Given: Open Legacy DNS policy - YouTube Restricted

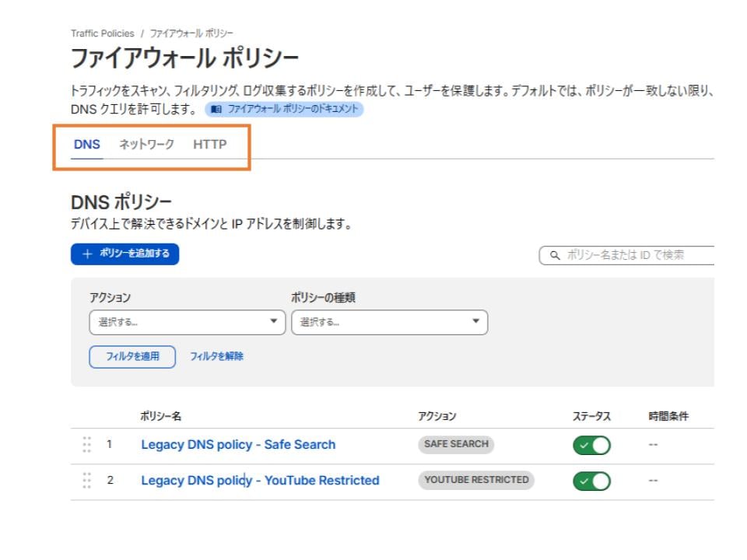Looking at the screenshot, I should click(x=260, y=481).
